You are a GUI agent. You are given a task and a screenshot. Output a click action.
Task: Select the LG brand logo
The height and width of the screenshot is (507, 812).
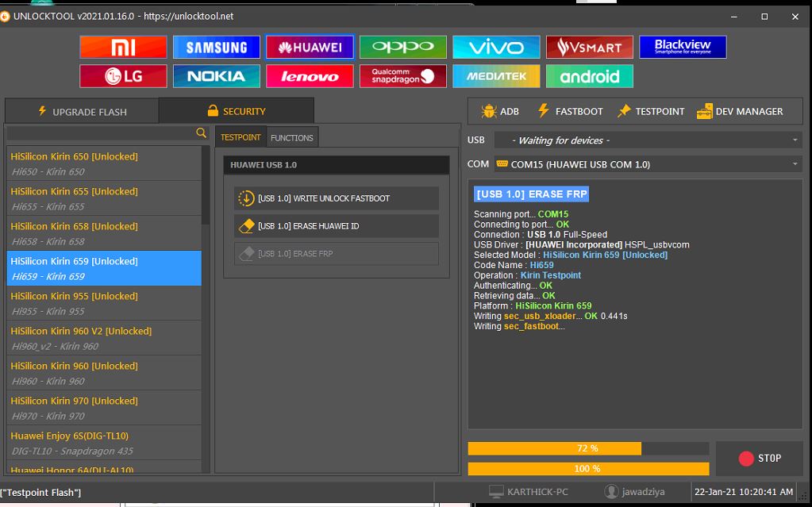[x=123, y=76]
